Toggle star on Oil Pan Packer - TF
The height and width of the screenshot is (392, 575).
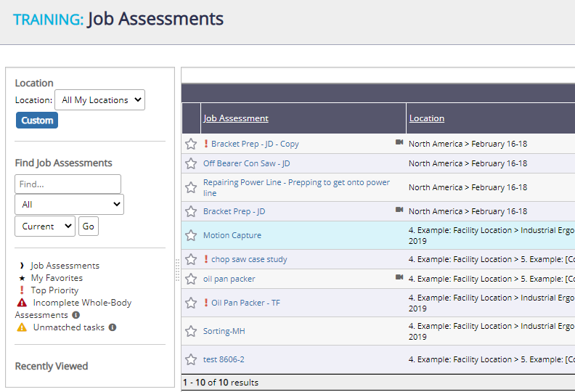[x=191, y=303]
